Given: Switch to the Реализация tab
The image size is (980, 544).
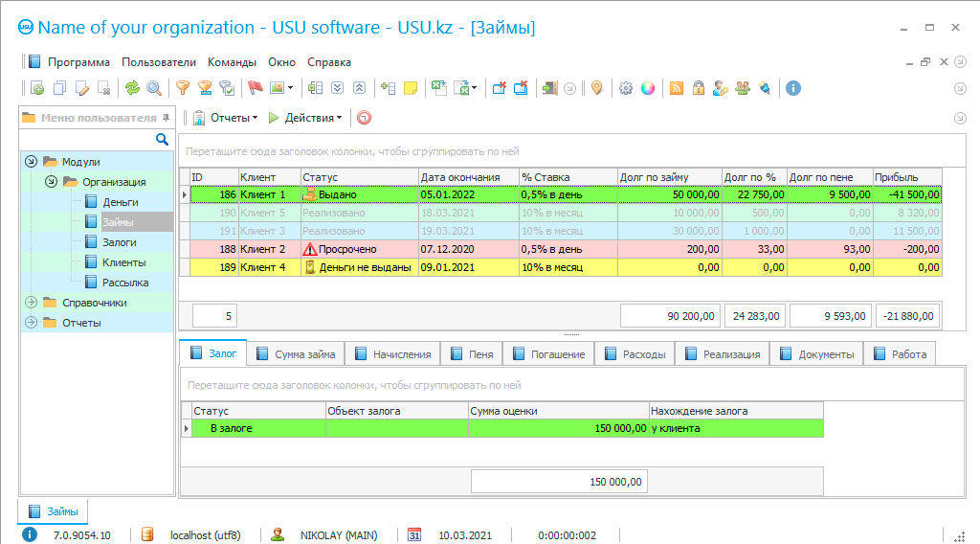Looking at the screenshot, I should pos(724,354).
